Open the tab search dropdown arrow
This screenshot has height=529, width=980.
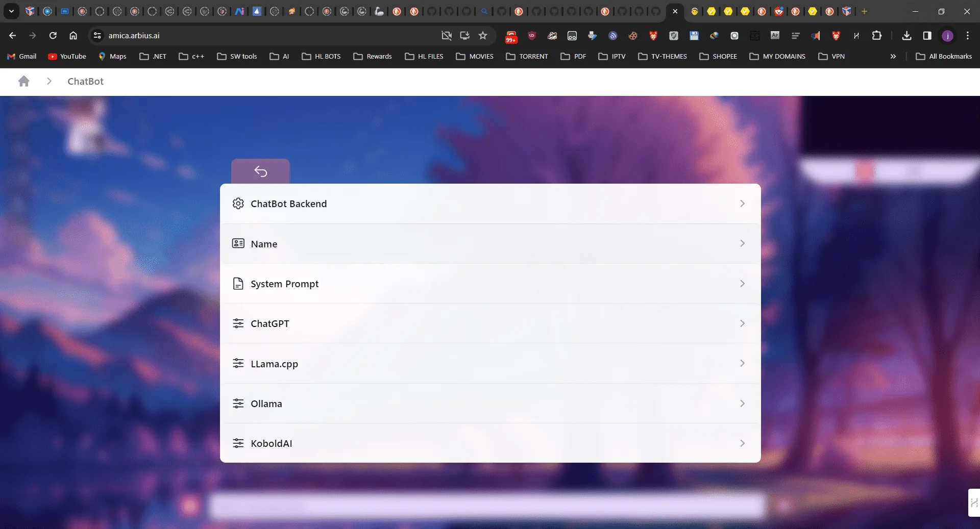[11, 11]
